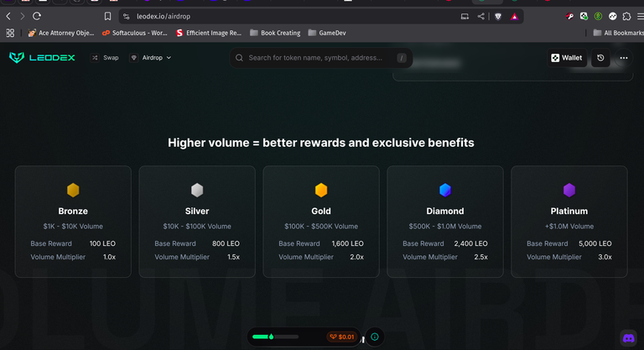Click the Diamond tier hexagon icon
The image size is (644, 350).
[445, 190]
